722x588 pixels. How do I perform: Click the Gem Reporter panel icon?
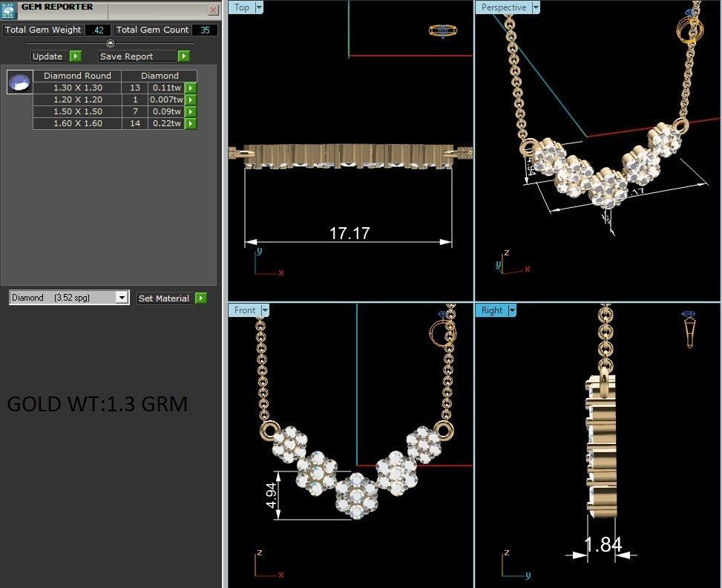(x=9, y=10)
